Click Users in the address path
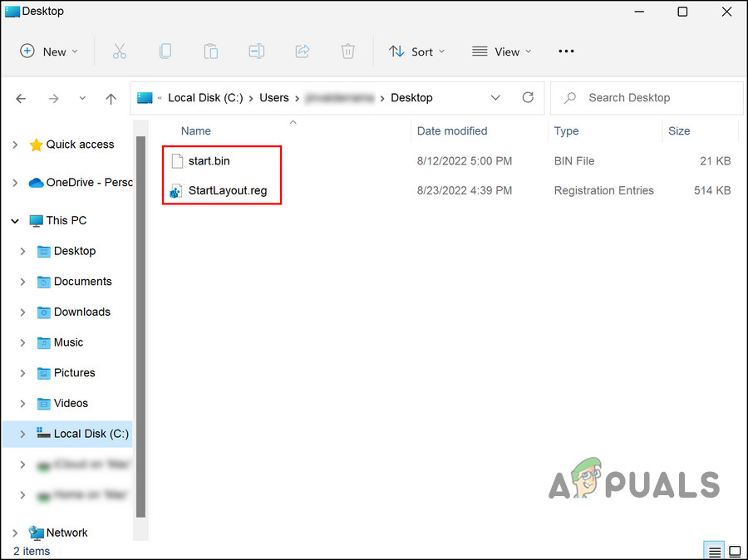The image size is (748, 560). click(x=273, y=98)
